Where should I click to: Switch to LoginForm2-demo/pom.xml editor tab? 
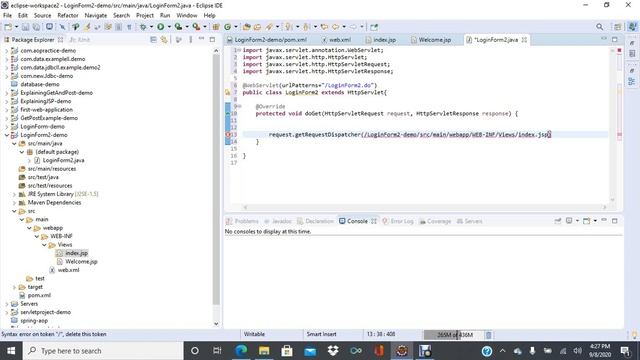click(x=267, y=40)
